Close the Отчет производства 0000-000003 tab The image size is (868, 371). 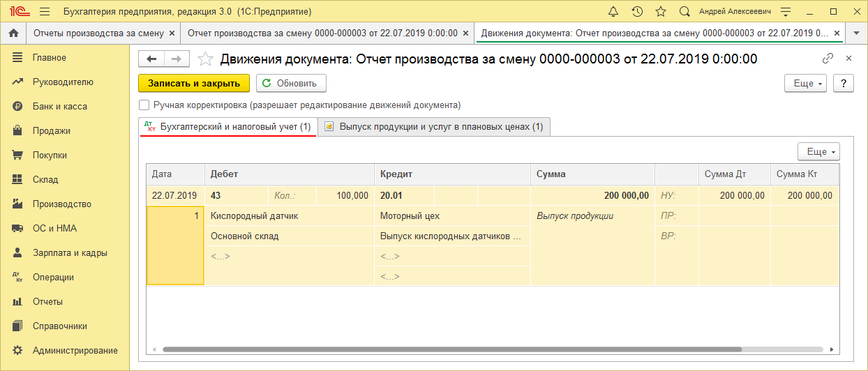[x=465, y=33]
